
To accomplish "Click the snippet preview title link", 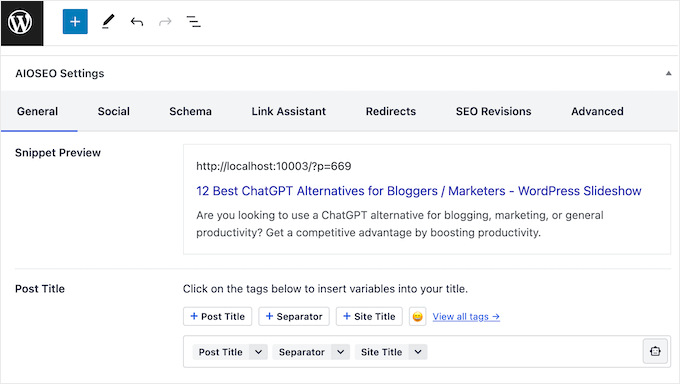I will [418, 191].
